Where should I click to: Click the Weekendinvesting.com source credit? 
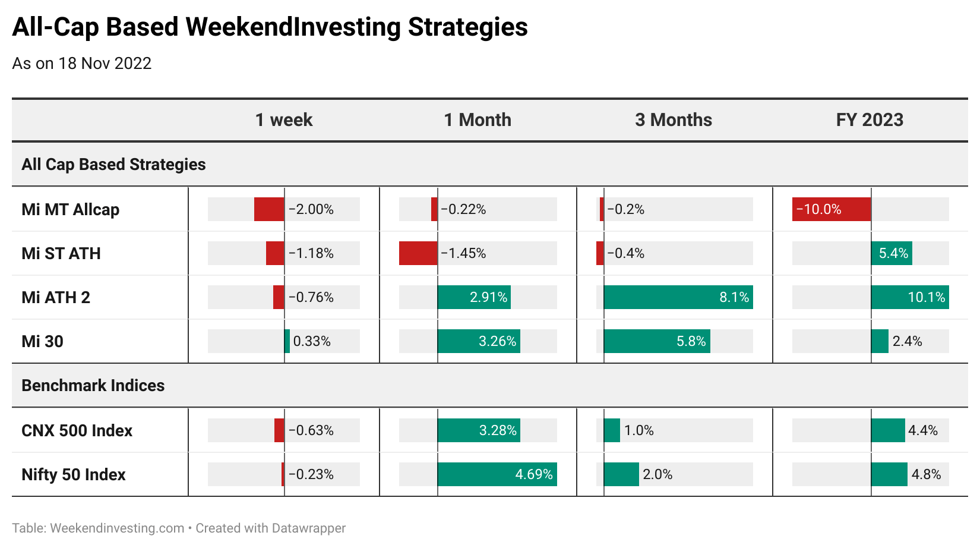pos(98,528)
